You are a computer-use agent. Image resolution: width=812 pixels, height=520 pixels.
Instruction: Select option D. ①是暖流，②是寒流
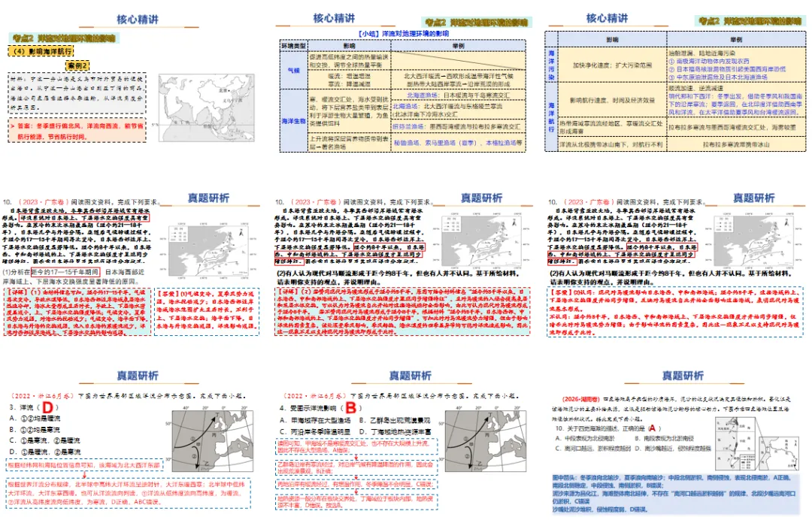[x=44, y=452]
